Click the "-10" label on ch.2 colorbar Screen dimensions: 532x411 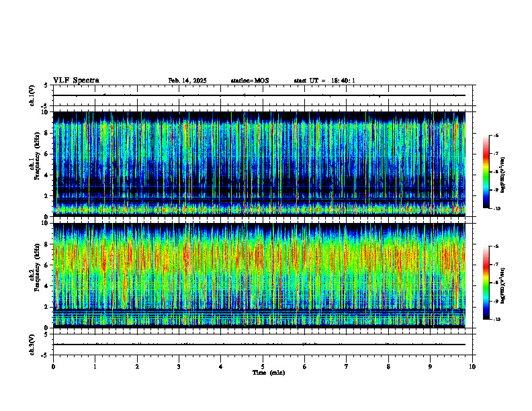click(496, 320)
